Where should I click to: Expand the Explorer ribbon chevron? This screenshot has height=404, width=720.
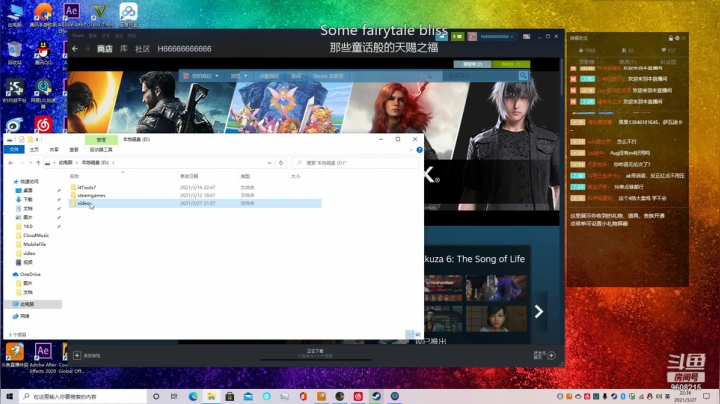[411, 150]
